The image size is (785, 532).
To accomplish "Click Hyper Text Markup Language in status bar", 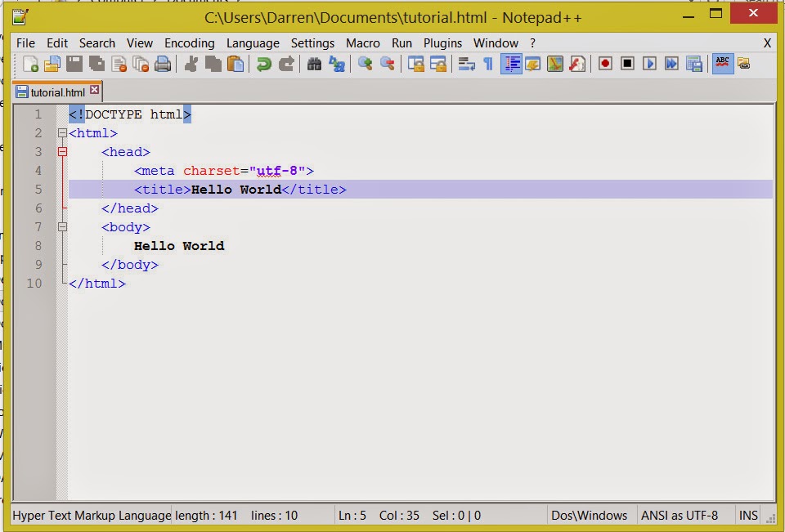I will coord(92,516).
